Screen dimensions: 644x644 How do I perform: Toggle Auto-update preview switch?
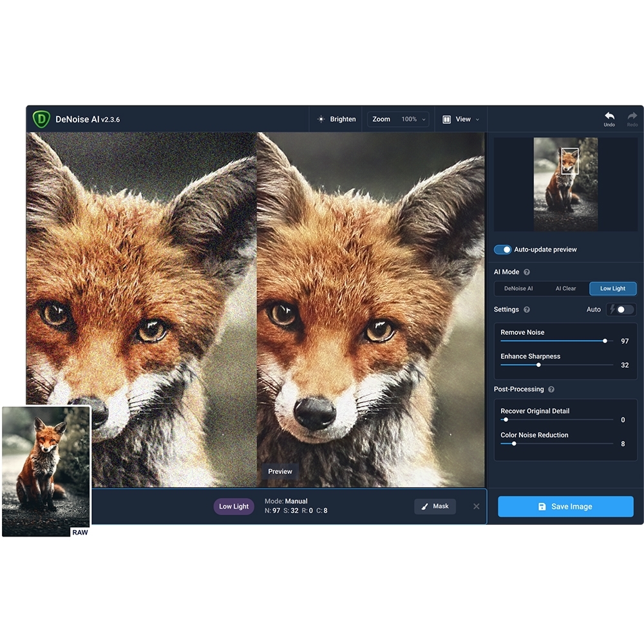click(x=502, y=250)
